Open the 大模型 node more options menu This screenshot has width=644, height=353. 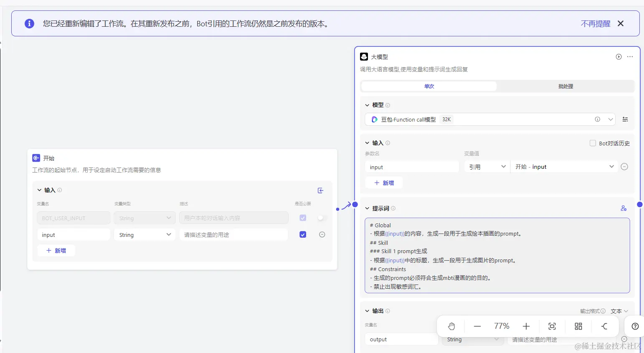(630, 56)
